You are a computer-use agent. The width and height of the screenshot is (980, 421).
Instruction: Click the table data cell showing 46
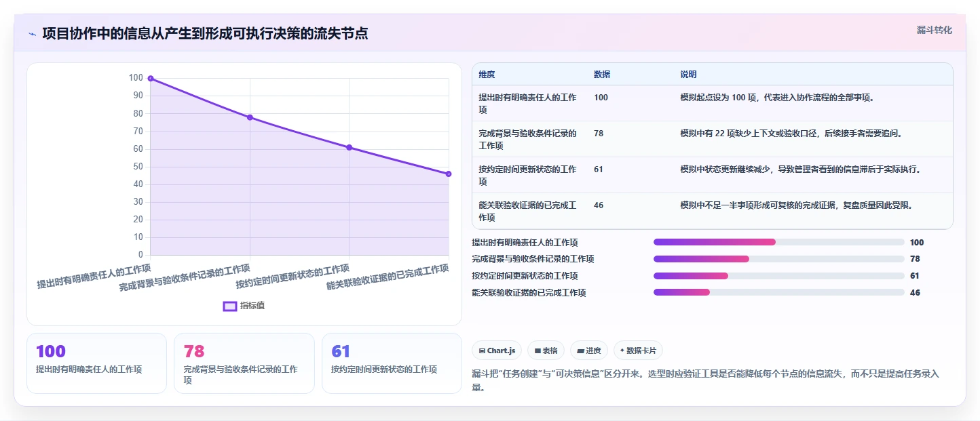point(599,205)
